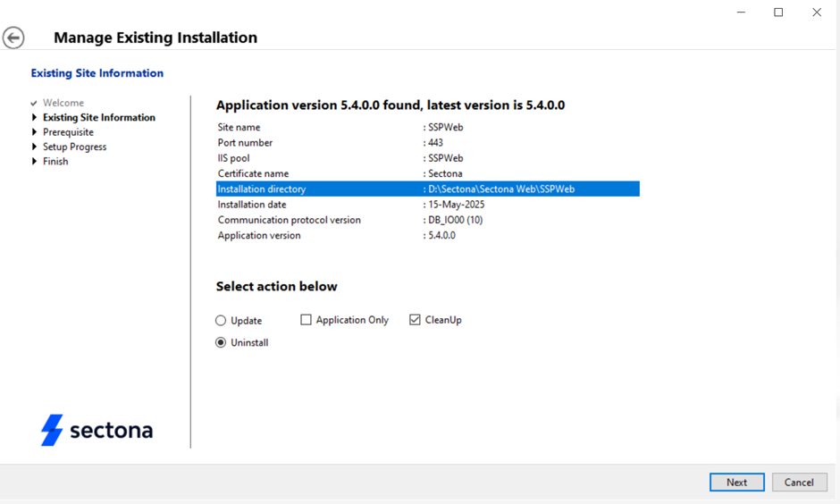Expand the Prerequisite step arrow
The height and width of the screenshot is (504, 840).
point(35,132)
